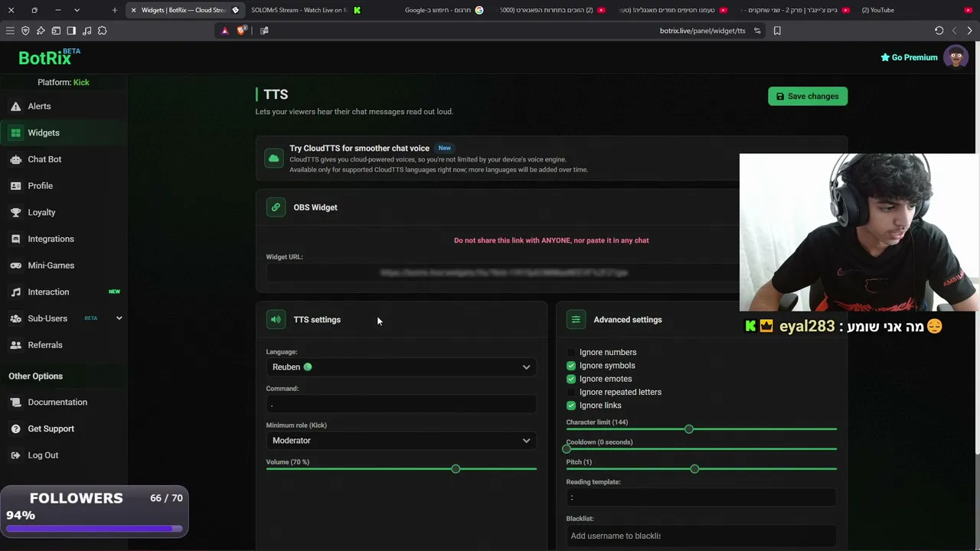980x551 pixels.
Task: Focus the Reading template input field
Action: 701,497
